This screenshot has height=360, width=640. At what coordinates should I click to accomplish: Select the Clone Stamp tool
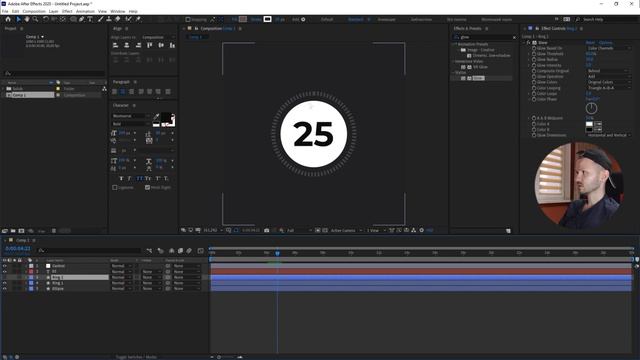coord(109,19)
